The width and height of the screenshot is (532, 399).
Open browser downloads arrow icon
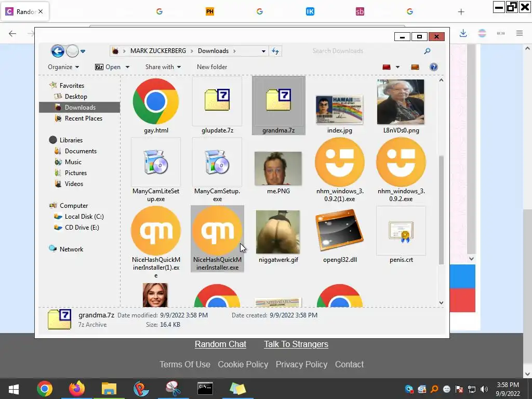point(463,33)
